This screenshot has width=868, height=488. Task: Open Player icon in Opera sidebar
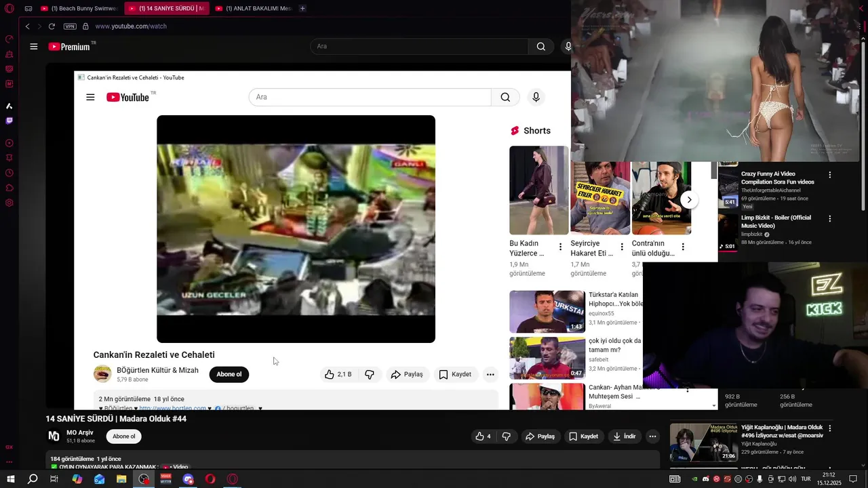(9, 143)
